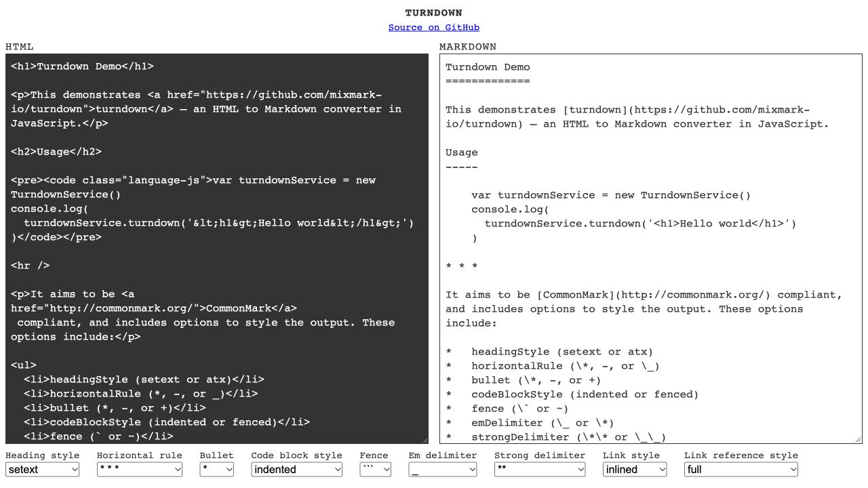Click the Horizontal rule label

point(140,455)
